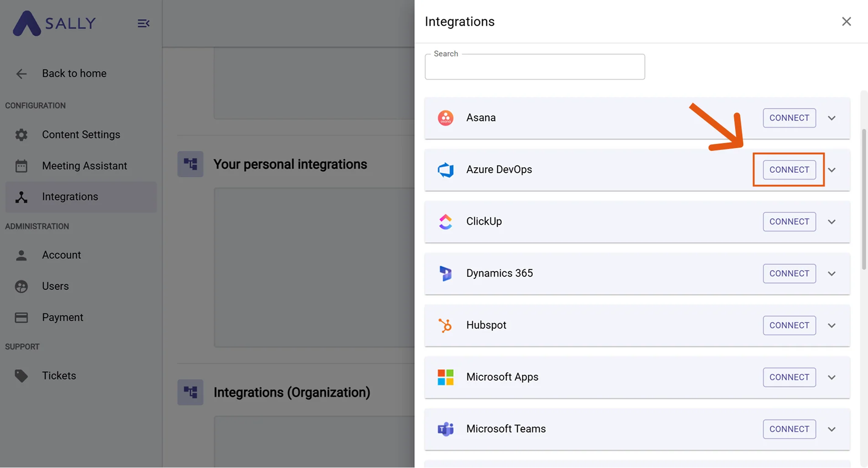The width and height of the screenshot is (868, 468).
Task: Click the Dynamics 365 logo icon
Action: coord(446,273)
